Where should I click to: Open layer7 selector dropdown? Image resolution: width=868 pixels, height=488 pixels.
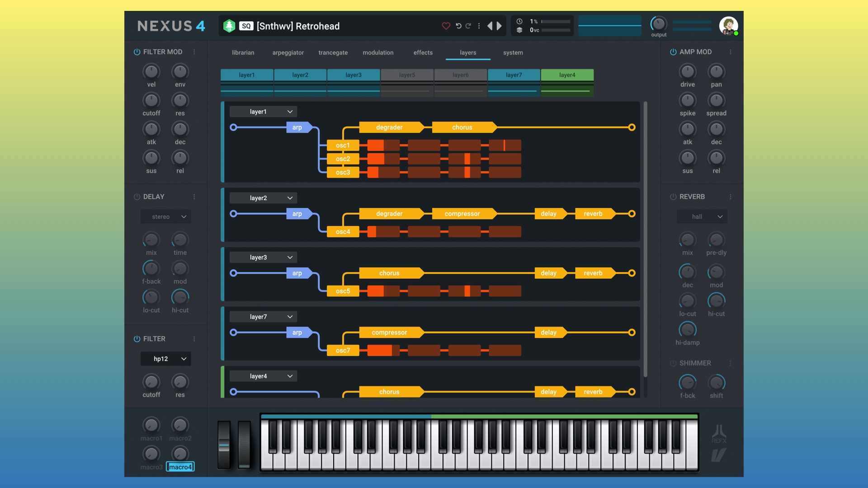click(x=263, y=317)
